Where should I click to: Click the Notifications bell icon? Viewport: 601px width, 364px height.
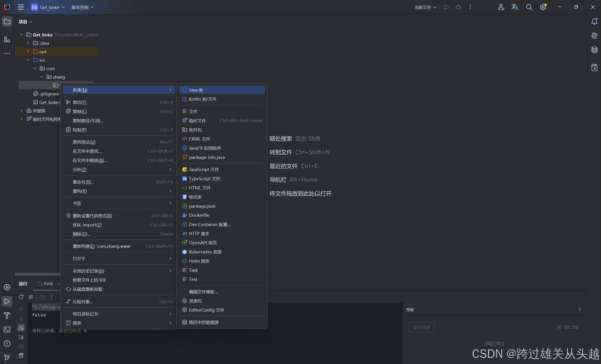click(x=594, y=21)
